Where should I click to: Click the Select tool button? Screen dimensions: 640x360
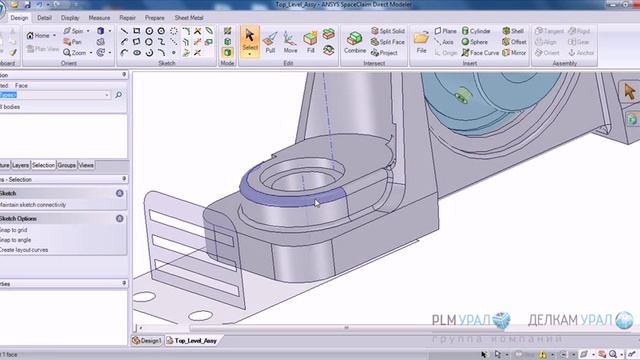click(249, 40)
